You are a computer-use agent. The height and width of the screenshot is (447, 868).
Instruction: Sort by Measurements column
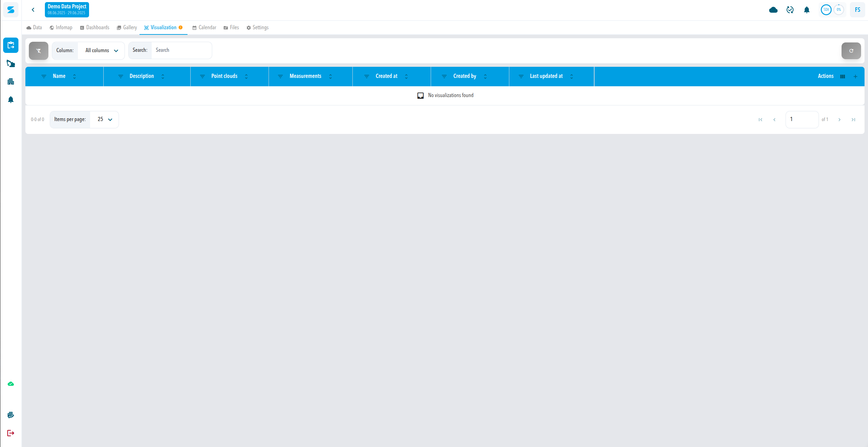(x=331, y=77)
